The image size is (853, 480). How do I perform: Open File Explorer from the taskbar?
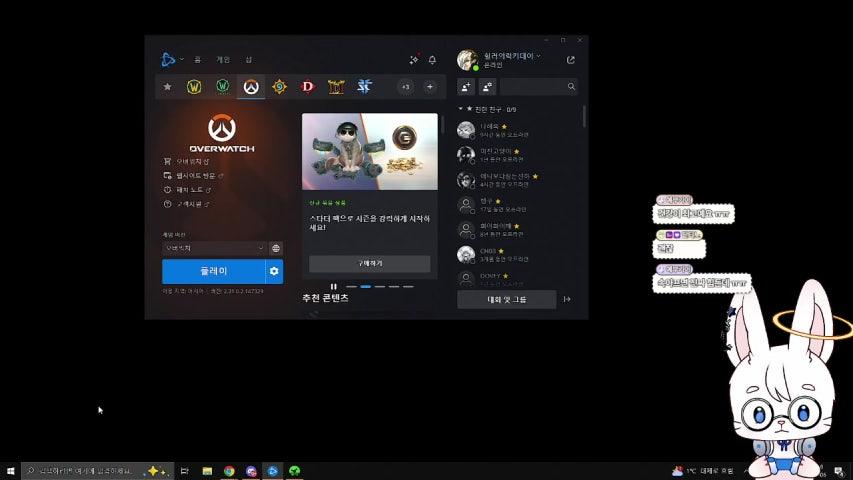pyautogui.click(x=207, y=471)
